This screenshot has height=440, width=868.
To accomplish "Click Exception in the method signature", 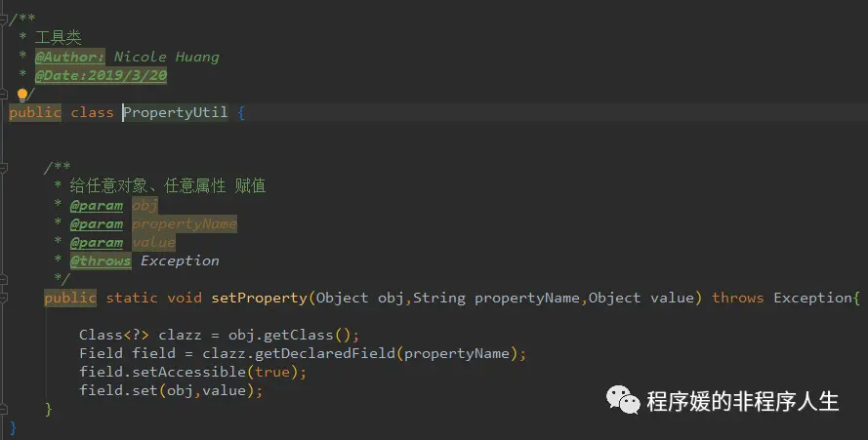I will pos(812,298).
